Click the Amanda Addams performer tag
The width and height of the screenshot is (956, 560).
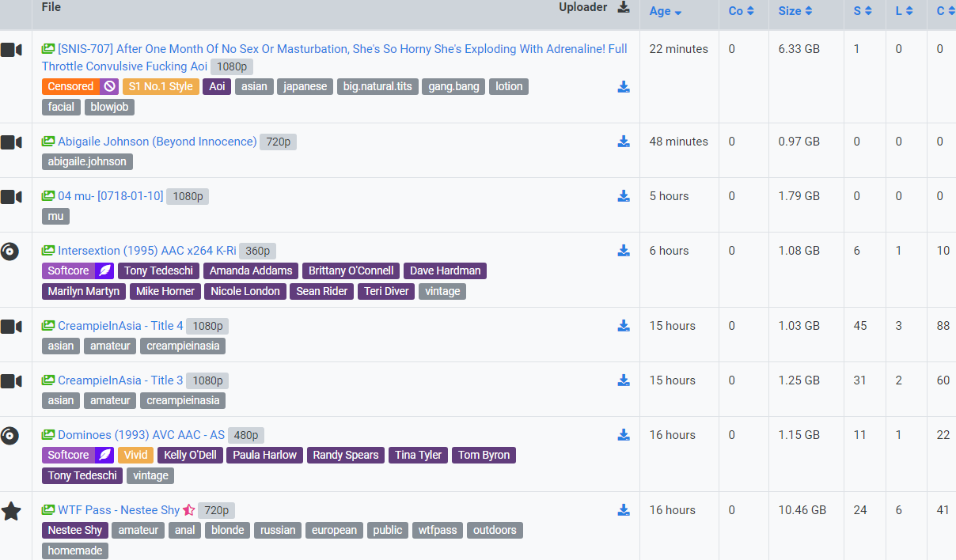[x=251, y=271]
